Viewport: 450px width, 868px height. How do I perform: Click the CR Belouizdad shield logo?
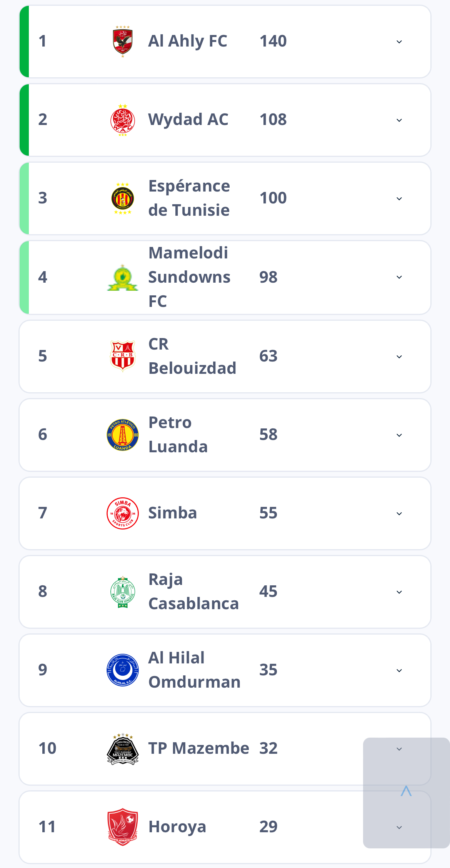(x=123, y=356)
